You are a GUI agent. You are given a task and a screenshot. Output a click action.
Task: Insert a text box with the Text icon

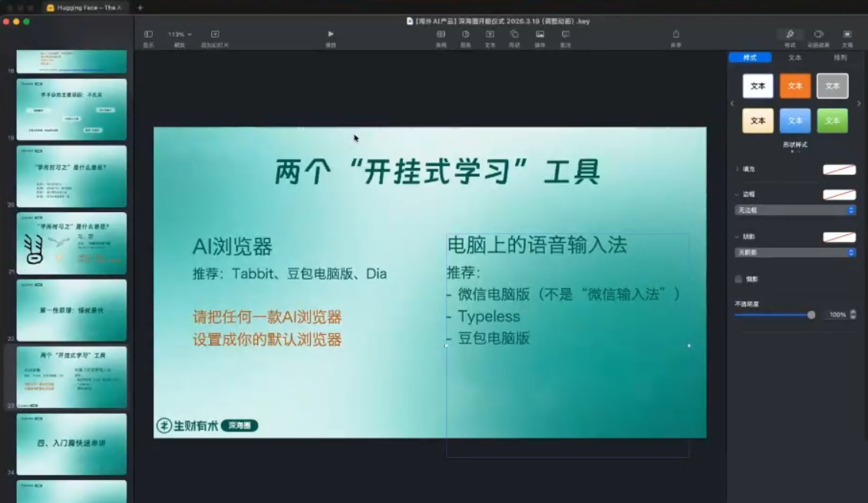490,34
